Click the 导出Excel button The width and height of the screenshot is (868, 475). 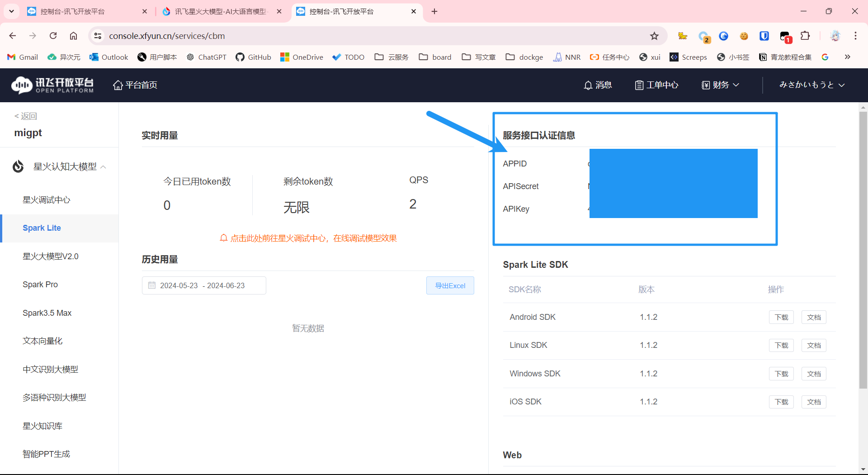pos(450,285)
